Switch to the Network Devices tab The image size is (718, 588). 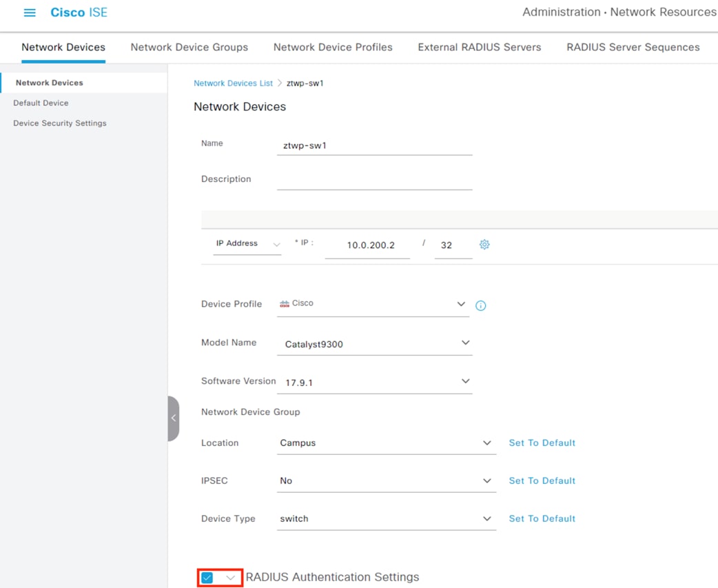pos(63,47)
